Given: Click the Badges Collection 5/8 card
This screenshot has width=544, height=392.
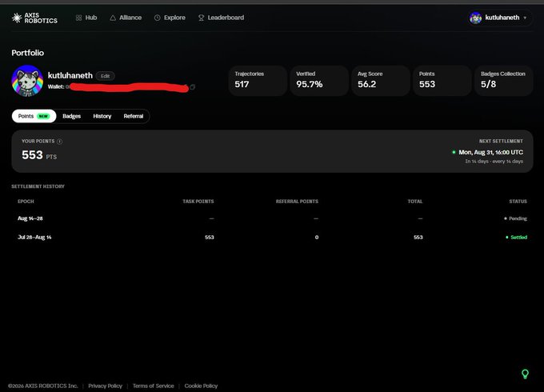Looking at the screenshot, I should pyautogui.click(x=504, y=81).
